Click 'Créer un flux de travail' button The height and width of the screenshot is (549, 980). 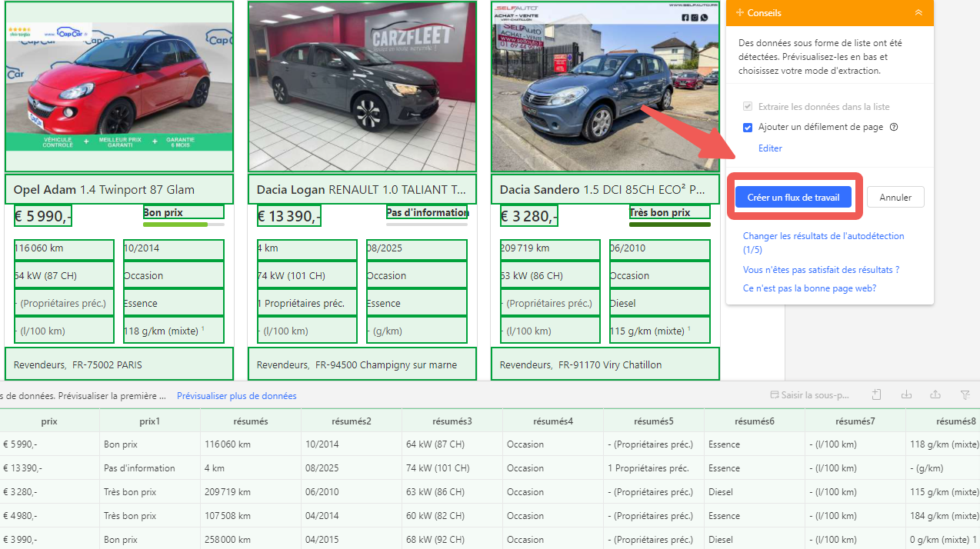point(793,198)
